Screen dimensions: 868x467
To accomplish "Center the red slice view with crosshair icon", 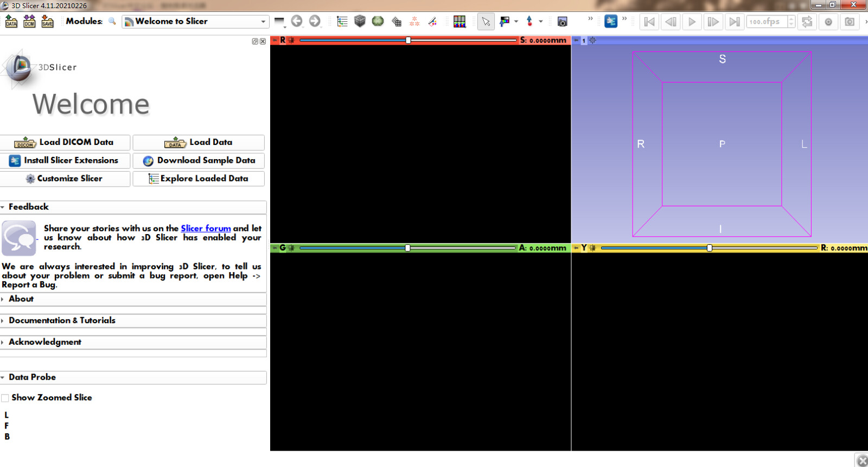I will point(291,40).
